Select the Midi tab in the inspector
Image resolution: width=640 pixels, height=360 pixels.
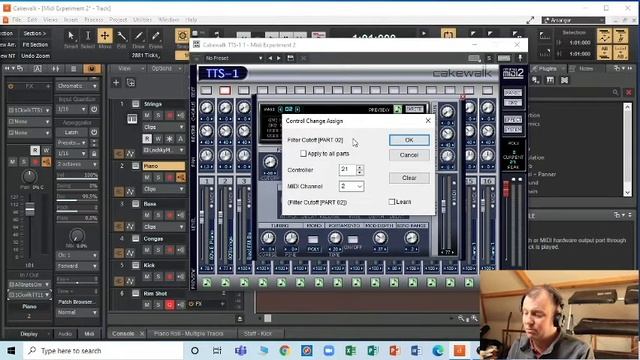click(89, 334)
